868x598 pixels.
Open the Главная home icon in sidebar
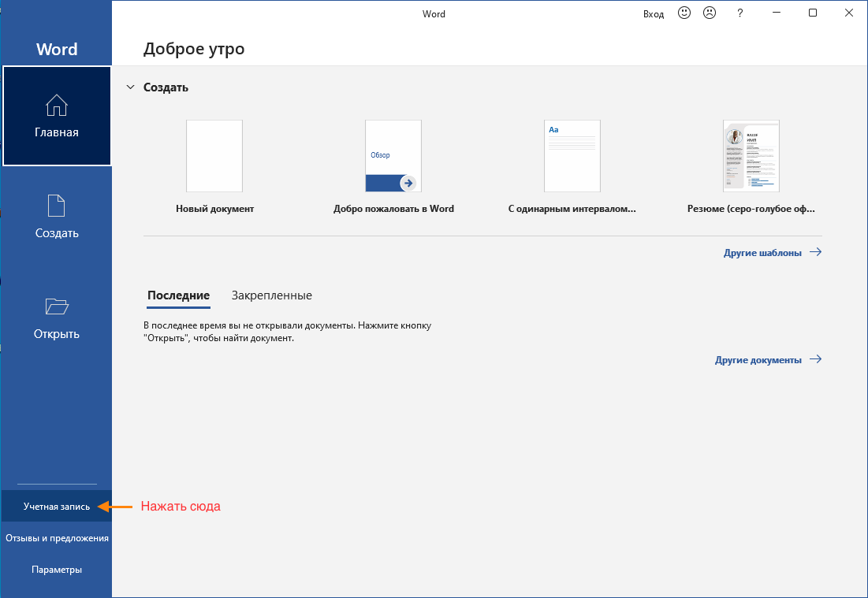(57, 105)
